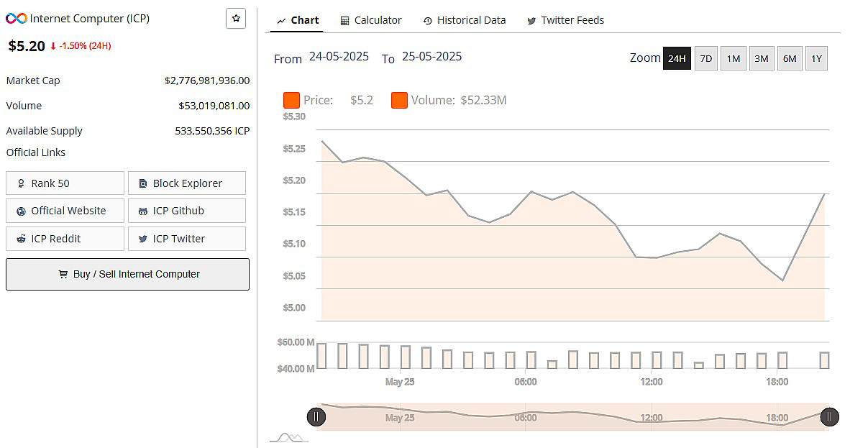Select the 7D zoom range
Viewport: 868px width, 448px height.
pos(706,58)
